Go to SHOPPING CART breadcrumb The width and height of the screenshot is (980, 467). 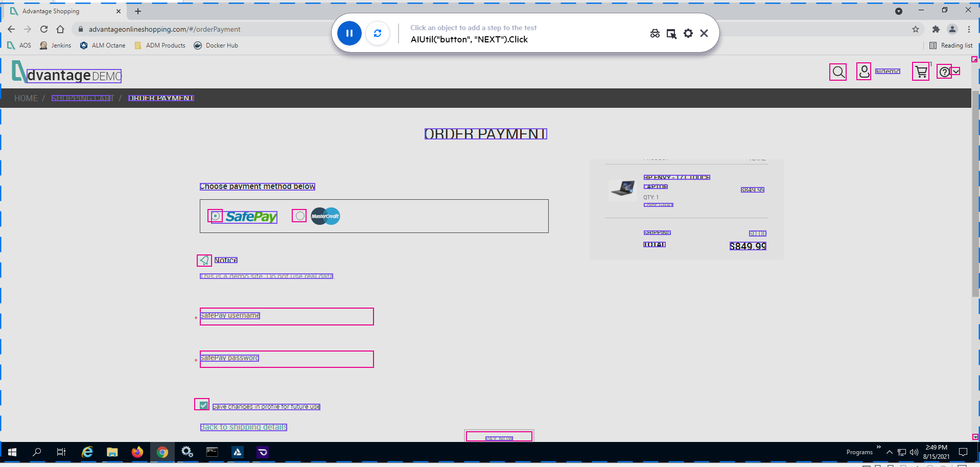[83, 98]
